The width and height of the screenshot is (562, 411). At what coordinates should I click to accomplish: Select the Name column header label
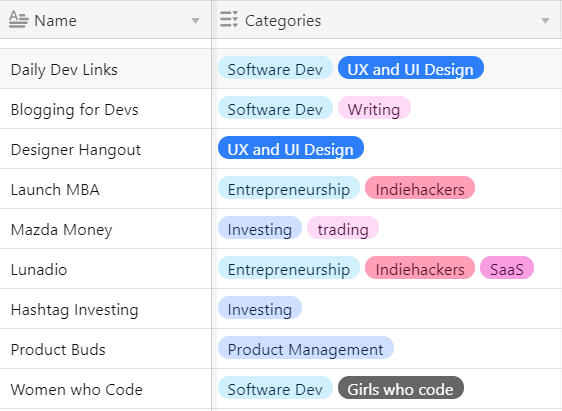click(x=56, y=21)
